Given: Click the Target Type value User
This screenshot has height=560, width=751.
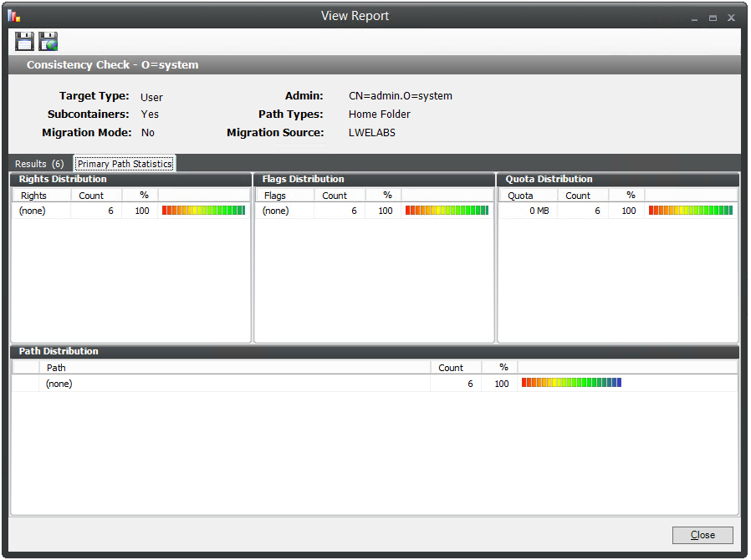Looking at the screenshot, I should (152, 97).
